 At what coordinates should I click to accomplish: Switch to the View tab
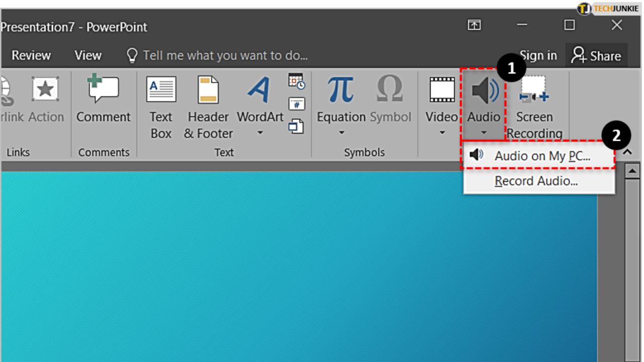88,55
